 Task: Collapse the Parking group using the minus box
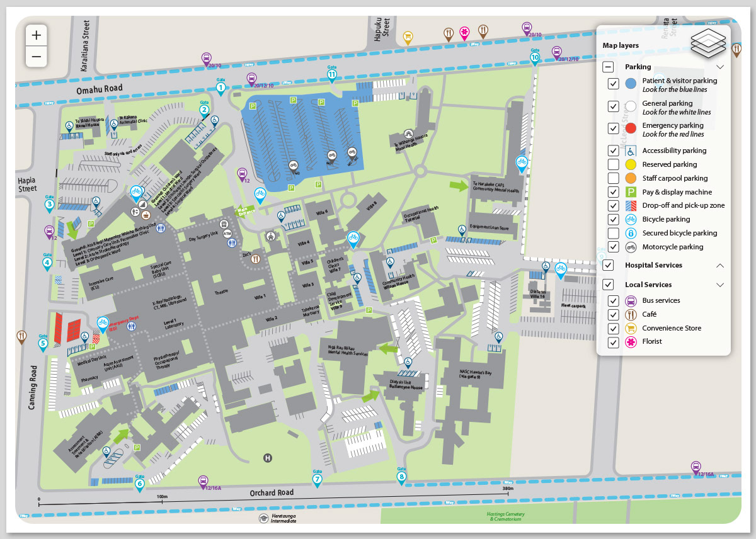pyautogui.click(x=608, y=67)
